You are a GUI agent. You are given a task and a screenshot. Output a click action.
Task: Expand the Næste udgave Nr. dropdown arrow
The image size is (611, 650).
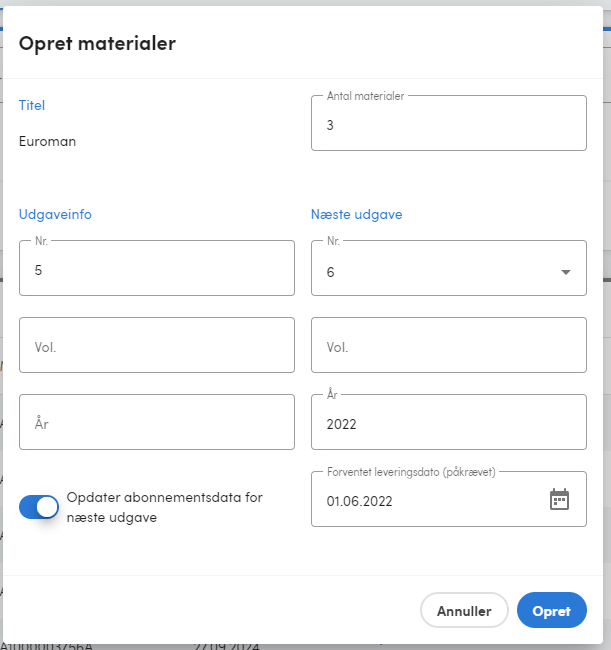click(566, 272)
